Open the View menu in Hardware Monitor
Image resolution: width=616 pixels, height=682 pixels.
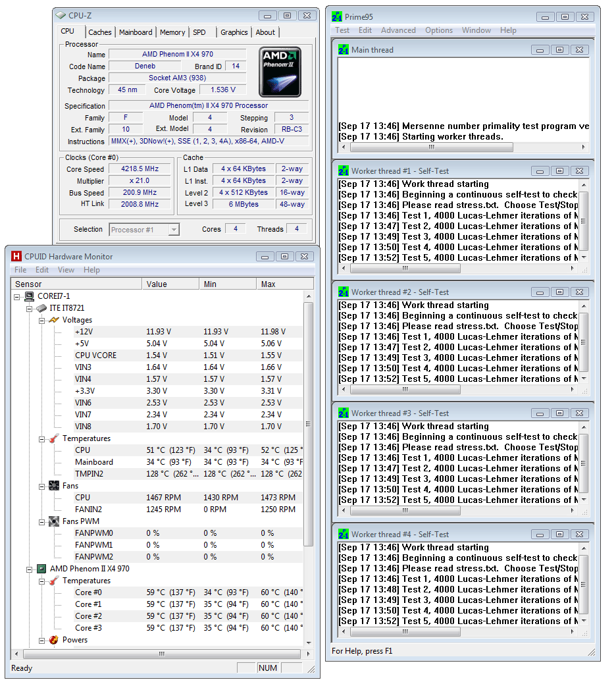(66, 270)
